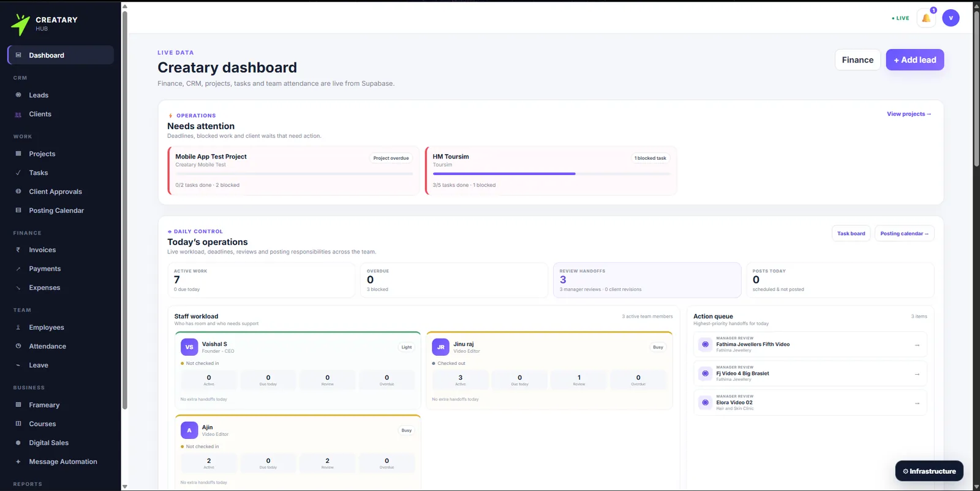The image size is (980, 491).
Task: Click the '1 blocked task' badge
Action: (x=650, y=158)
